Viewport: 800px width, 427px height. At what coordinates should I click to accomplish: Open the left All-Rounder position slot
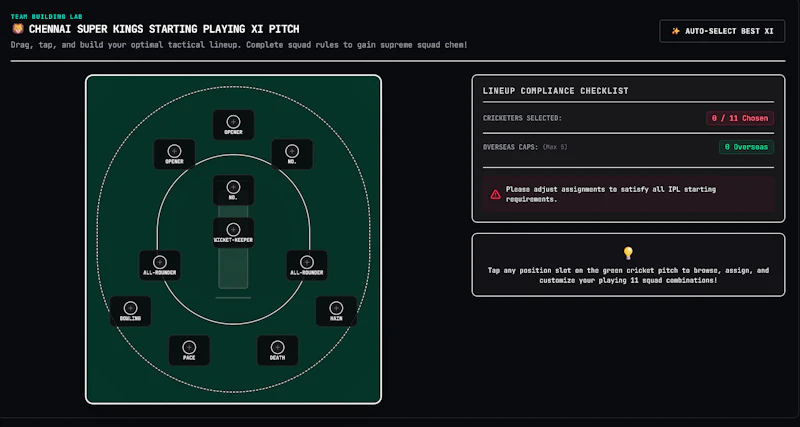click(x=160, y=265)
